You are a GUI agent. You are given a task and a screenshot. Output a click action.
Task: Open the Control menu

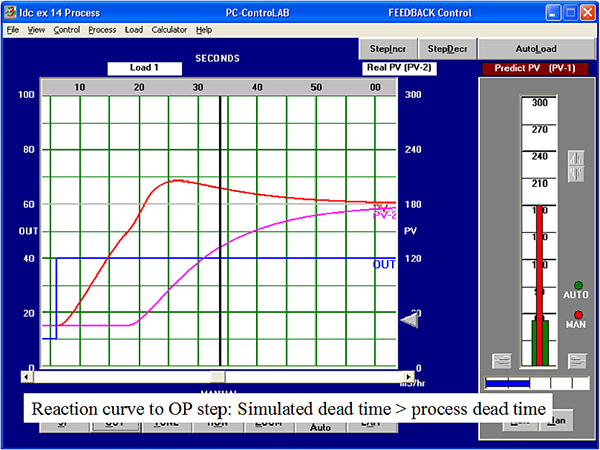click(x=67, y=30)
